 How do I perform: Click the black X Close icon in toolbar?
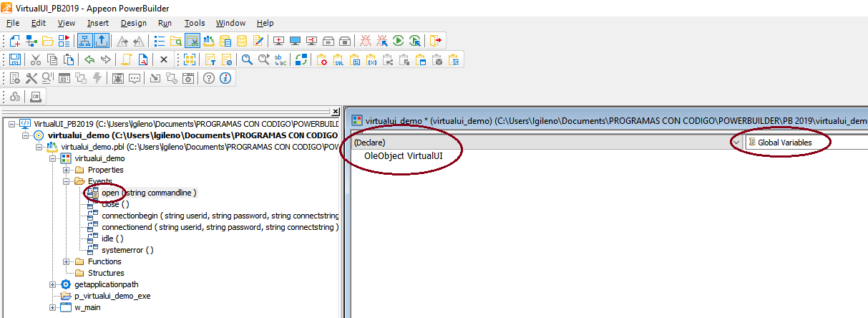(x=163, y=59)
